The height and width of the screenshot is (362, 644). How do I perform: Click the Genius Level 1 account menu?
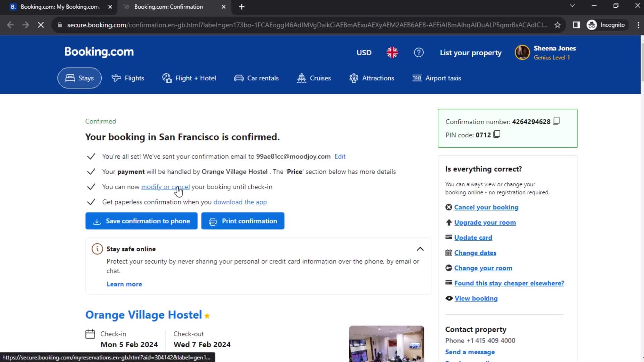coord(546,53)
